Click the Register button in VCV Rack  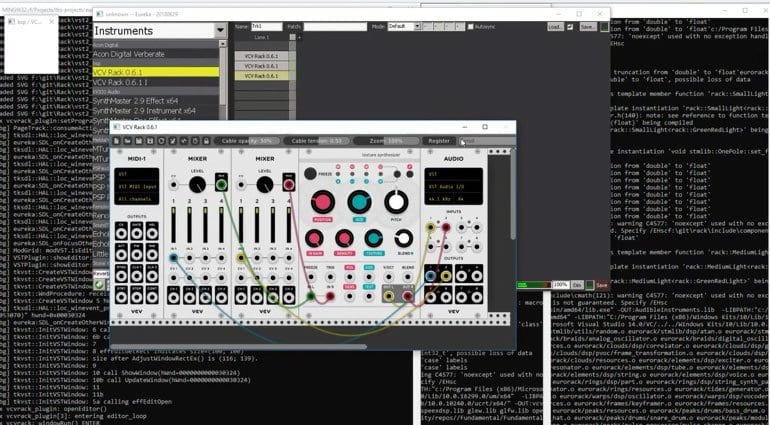439,141
